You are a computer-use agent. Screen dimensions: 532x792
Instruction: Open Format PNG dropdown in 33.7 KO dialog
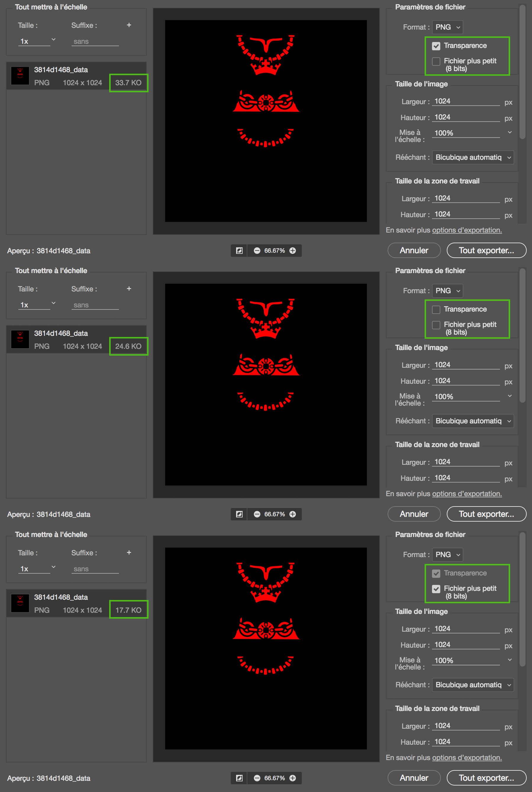click(x=447, y=27)
